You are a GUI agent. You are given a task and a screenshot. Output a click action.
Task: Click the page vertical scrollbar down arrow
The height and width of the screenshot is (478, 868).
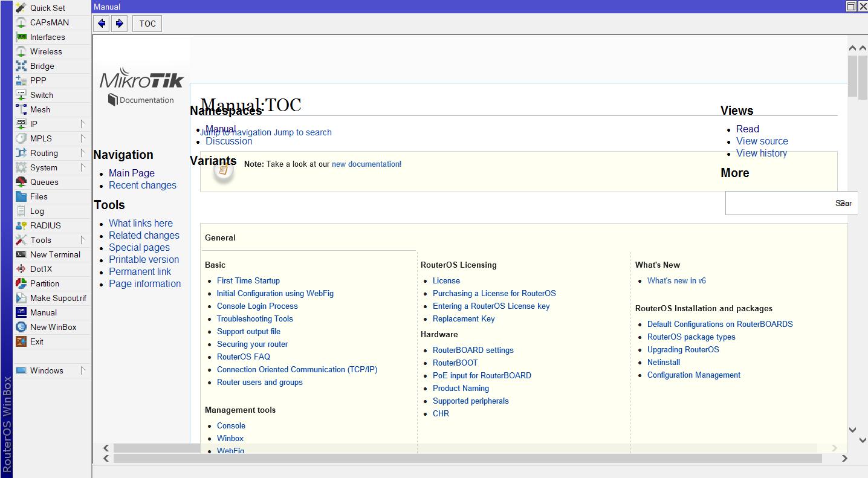[x=853, y=430]
